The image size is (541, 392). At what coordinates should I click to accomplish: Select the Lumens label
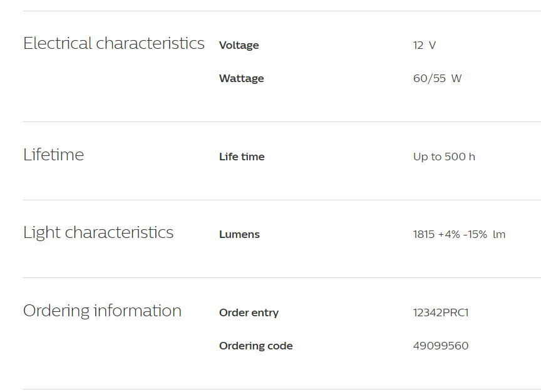click(x=239, y=234)
